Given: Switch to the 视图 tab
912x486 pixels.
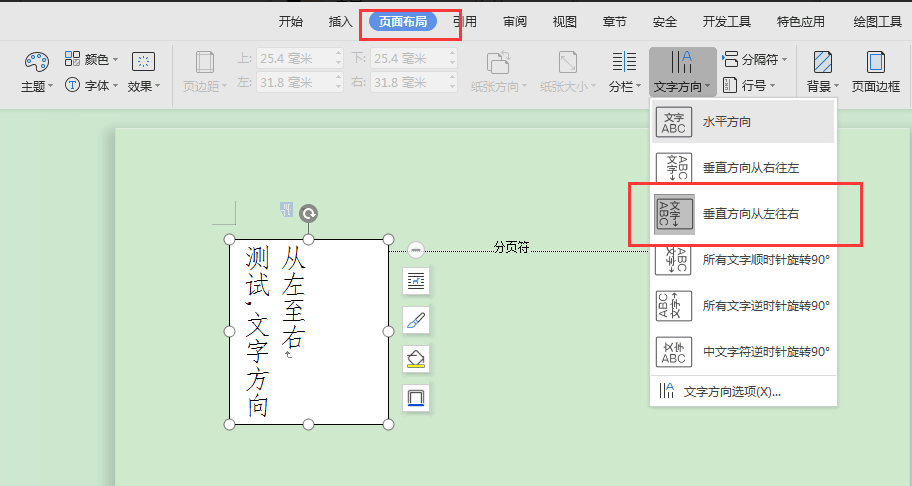Looking at the screenshot, I should [x=564, y=22].
